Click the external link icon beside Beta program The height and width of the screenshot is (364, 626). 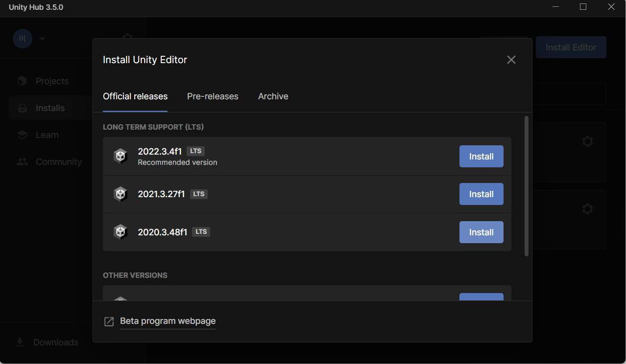pyautogui.click(x=109, y=321)
